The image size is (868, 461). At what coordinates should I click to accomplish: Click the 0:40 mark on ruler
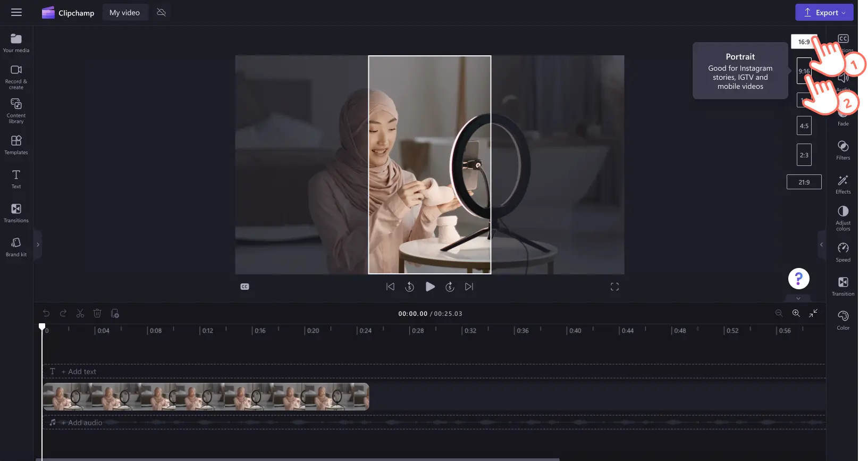(575, 331)
